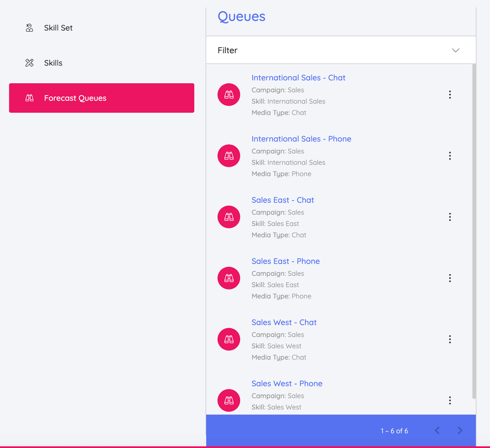This screenshot has height=448, width=490.
Task: Expand the Filter section
Action: tap(455, 50)
